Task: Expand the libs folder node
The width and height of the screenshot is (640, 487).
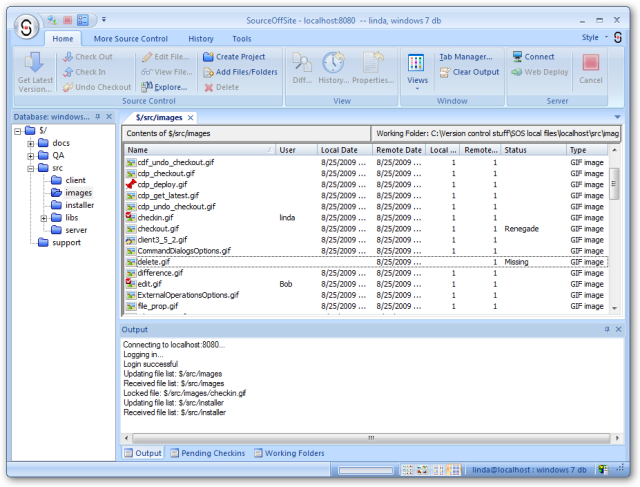Action: (44, 218)
